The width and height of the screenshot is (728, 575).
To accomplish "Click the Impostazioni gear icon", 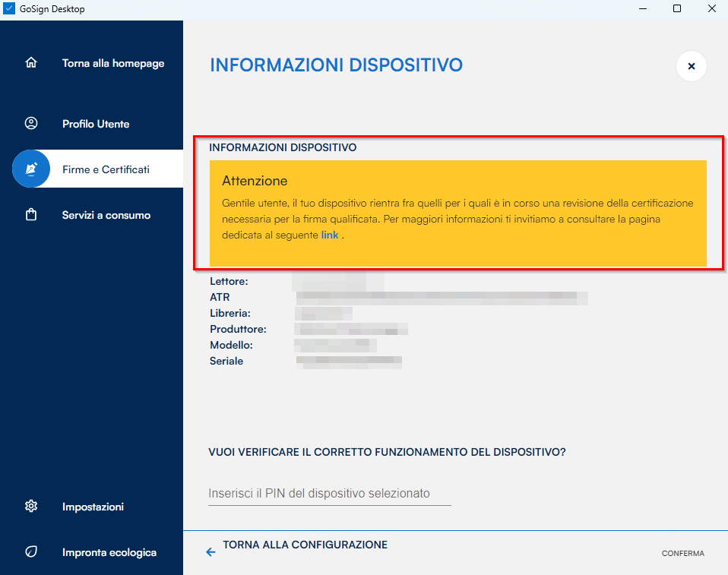I will click(x=31, y=507).
